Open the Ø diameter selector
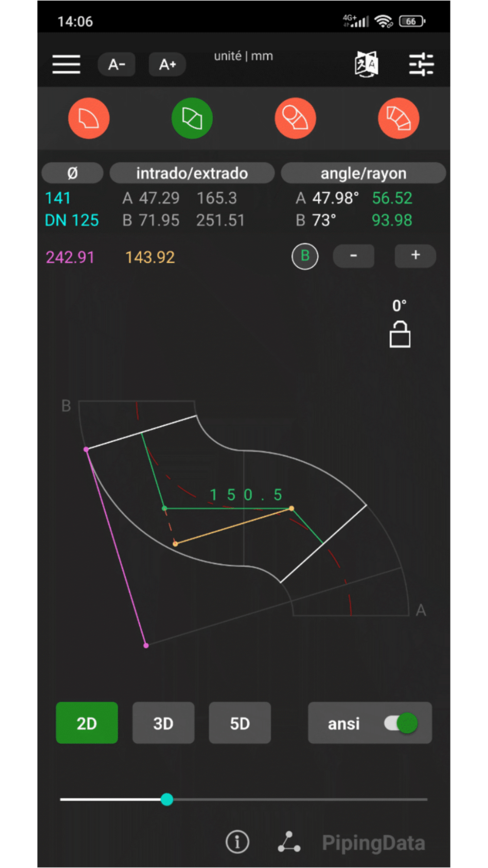The height and width of the screenshot is (868, 488). pos(72,173)
